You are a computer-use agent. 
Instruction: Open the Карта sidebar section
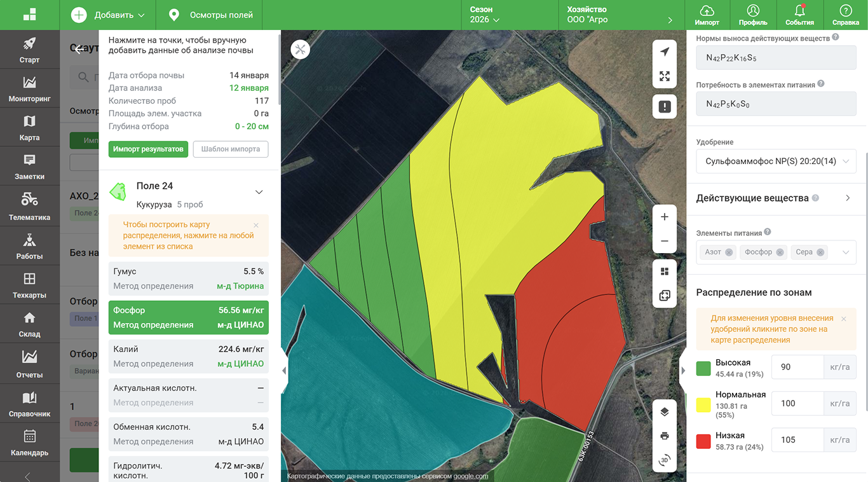click(29, 127)
